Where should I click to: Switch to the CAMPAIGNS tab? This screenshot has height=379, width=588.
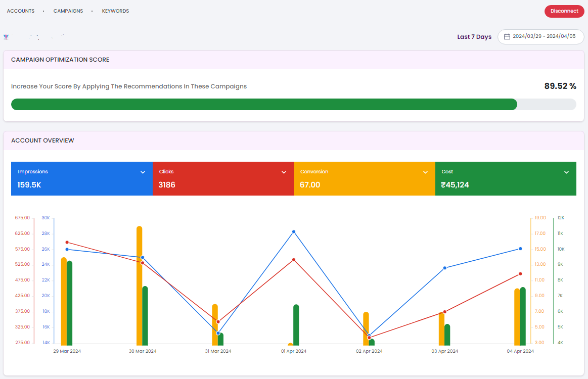(68, 11)
